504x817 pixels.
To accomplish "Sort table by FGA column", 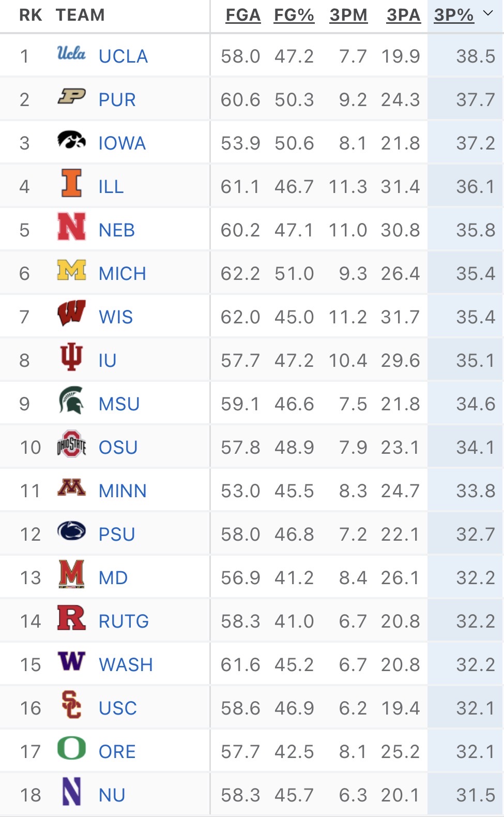I will click(x=243, y=16).
